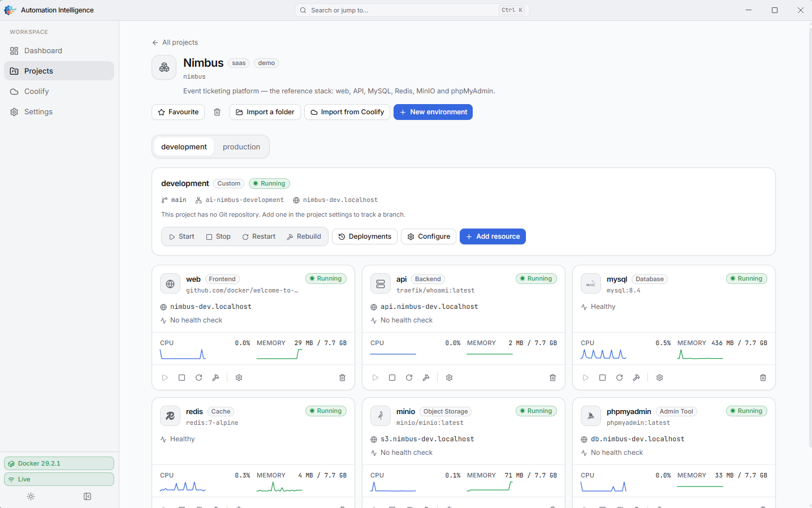Open Configure for development environment
The image size is (812, 508).
click(429, 236)
